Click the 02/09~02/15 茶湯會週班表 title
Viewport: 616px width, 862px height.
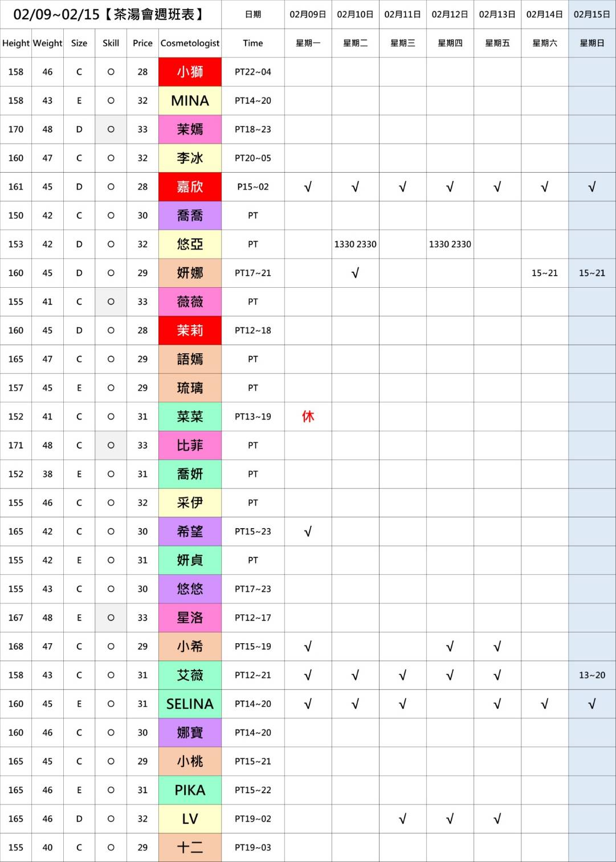click(109, 14)
